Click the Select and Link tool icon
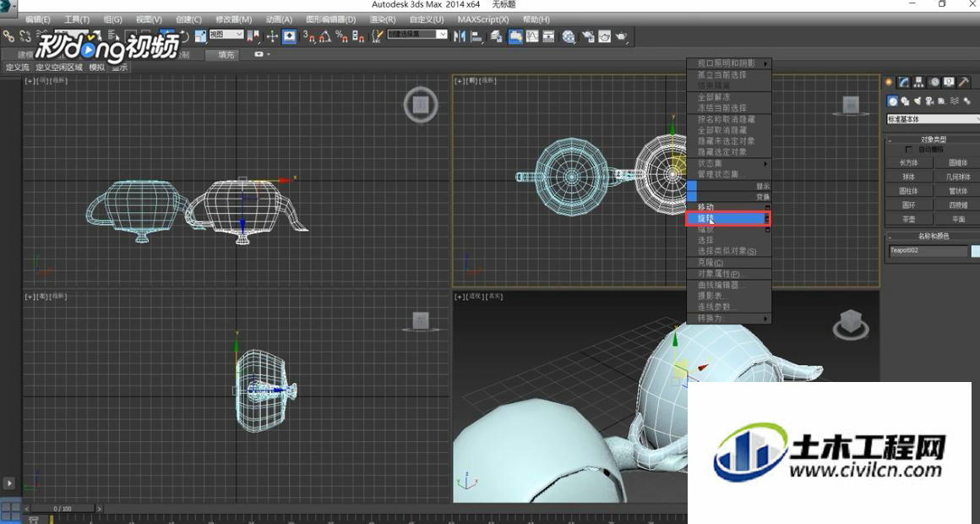Screen dimensions: 980x524 (x=8, y=36)
